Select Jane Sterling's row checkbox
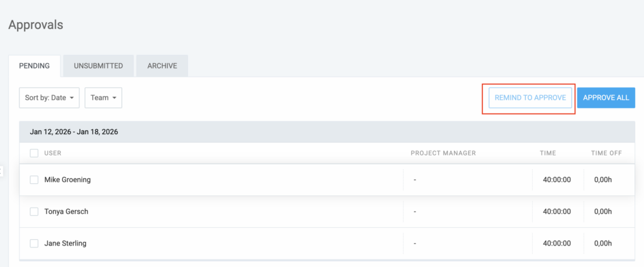Image resolution: width=644 pixels, height=267 pixels. tap(34, 243)
